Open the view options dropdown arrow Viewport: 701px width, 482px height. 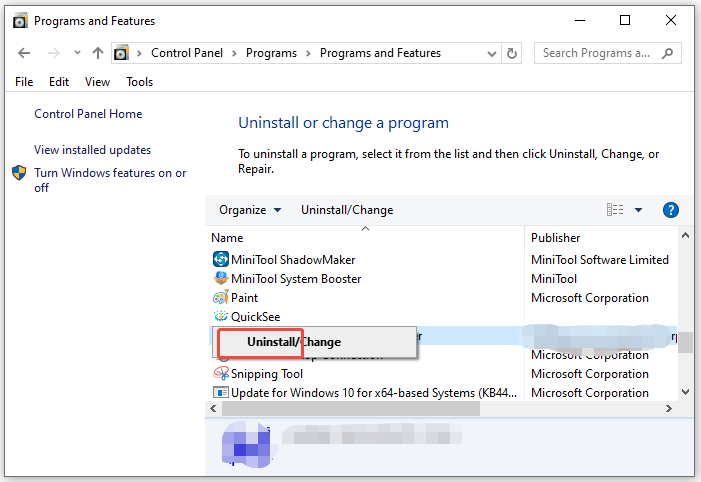[x=638, y=210]
